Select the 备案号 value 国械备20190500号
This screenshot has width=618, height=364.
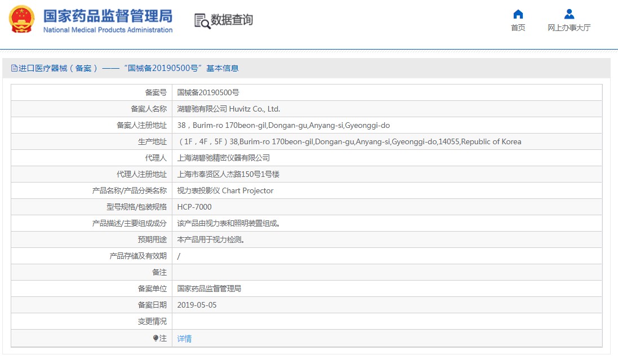(208, 92)
